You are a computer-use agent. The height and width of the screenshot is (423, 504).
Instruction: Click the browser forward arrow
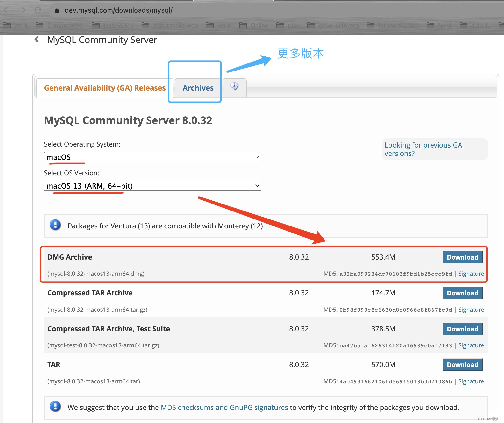[22, 10]
